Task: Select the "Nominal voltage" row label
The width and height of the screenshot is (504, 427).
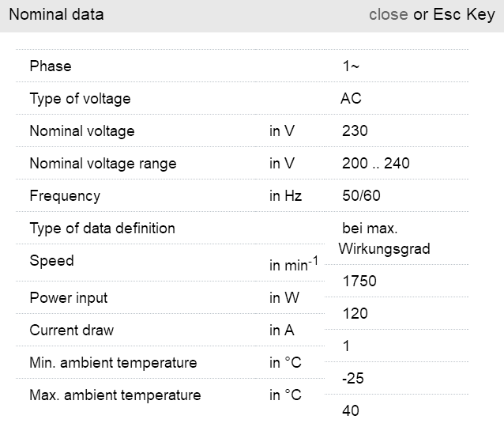Action: pyautogui.click(x=82, y=131)
